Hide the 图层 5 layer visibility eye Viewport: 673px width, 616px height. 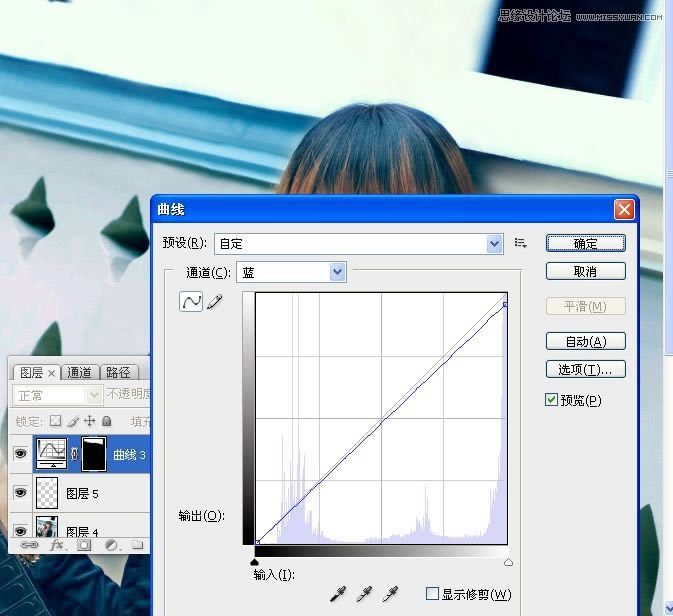tap(19, 493)
